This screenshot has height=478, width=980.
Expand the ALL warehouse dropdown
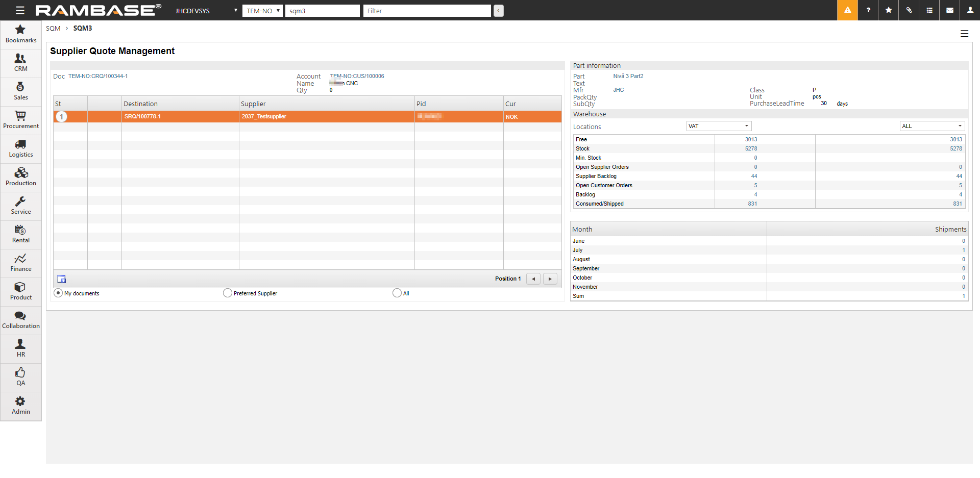932,126
